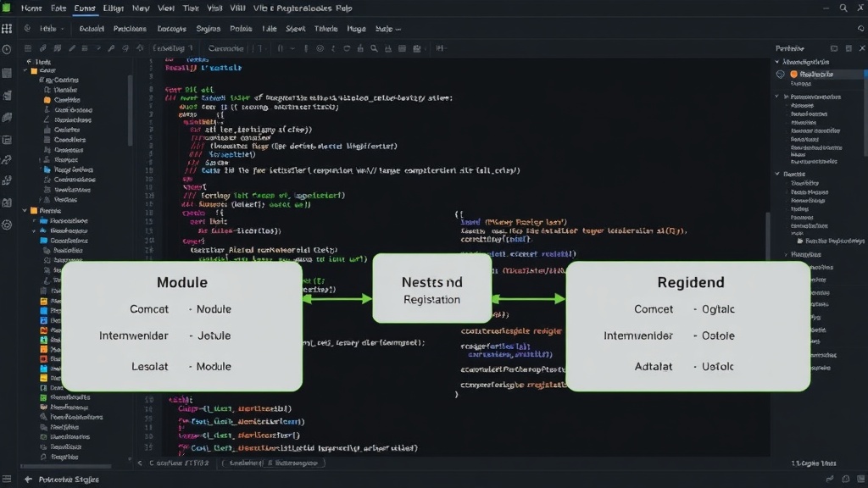
Task: Open the Hitle dropdown in second toolbar
Action: (x=51, y=29)
